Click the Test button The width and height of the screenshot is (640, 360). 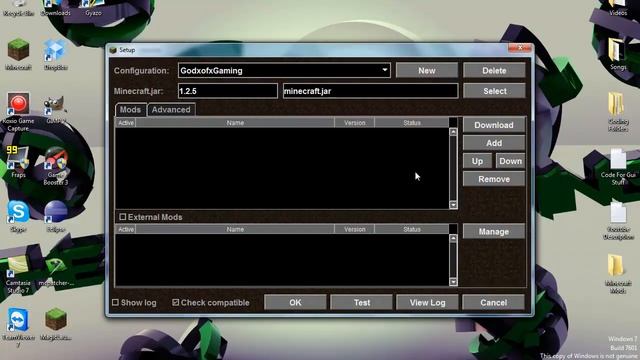click(x=362, y=302)
